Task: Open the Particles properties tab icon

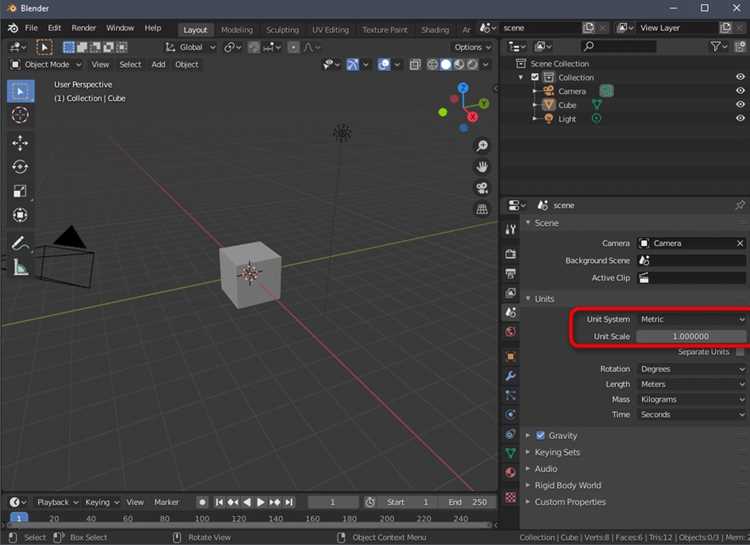Action: (x=510, y=395)
